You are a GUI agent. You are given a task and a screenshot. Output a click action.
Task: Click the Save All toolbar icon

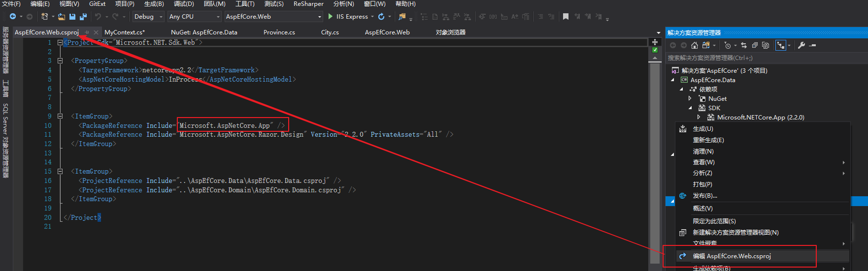[x=83, y=17]
